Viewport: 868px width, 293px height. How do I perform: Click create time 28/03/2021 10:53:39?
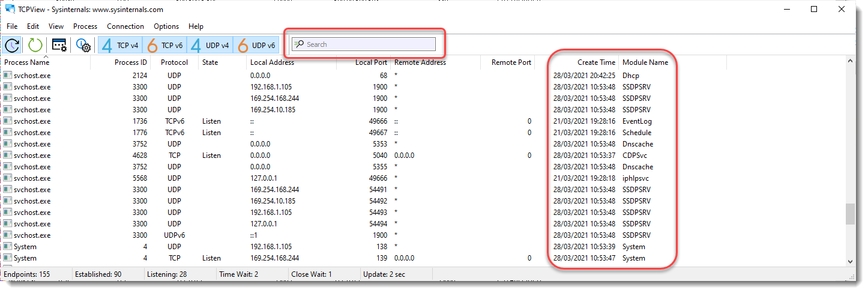pyautogui.click(x=584, y=247)
